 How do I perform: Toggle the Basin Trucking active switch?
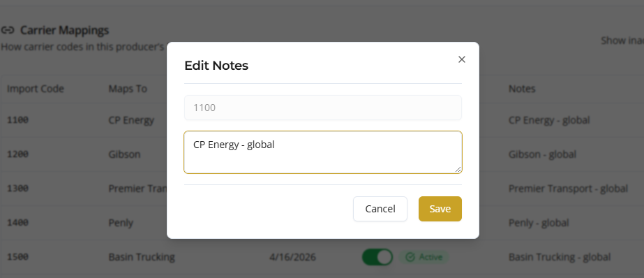(x=377, y=258)
